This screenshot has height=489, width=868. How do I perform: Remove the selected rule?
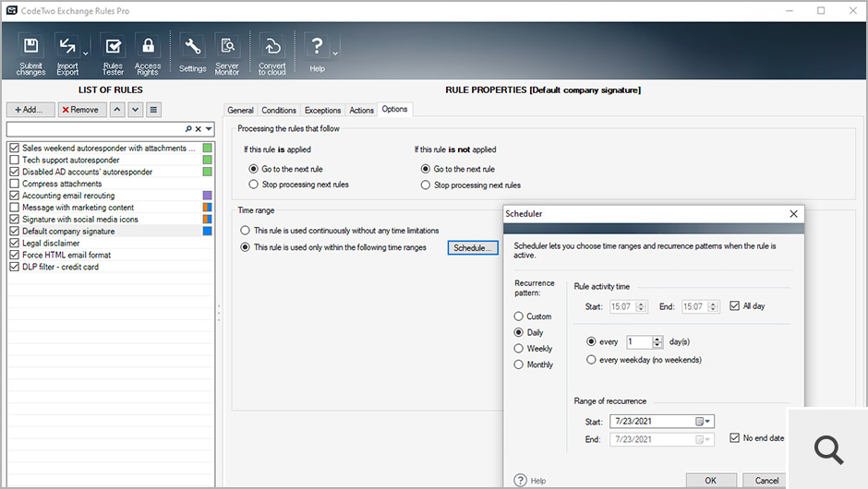82,110
